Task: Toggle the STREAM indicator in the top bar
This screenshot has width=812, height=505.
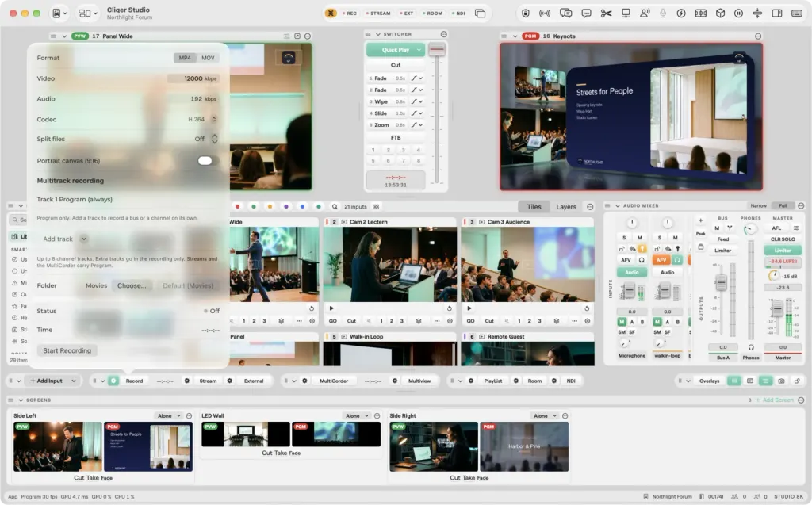Action: [378, 13]
